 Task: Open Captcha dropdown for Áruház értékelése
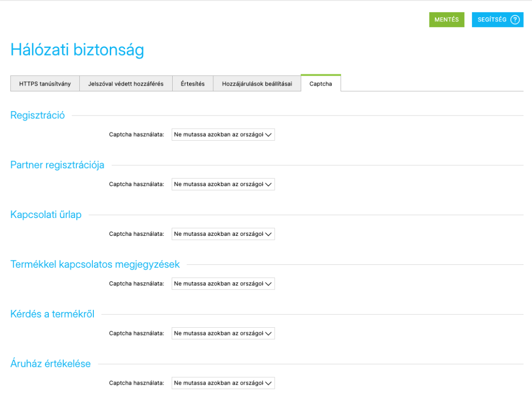(x=223, y=383)
